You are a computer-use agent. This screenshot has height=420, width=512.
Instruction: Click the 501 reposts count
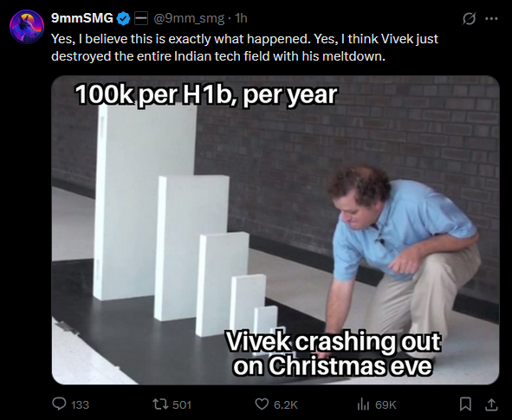182,404
